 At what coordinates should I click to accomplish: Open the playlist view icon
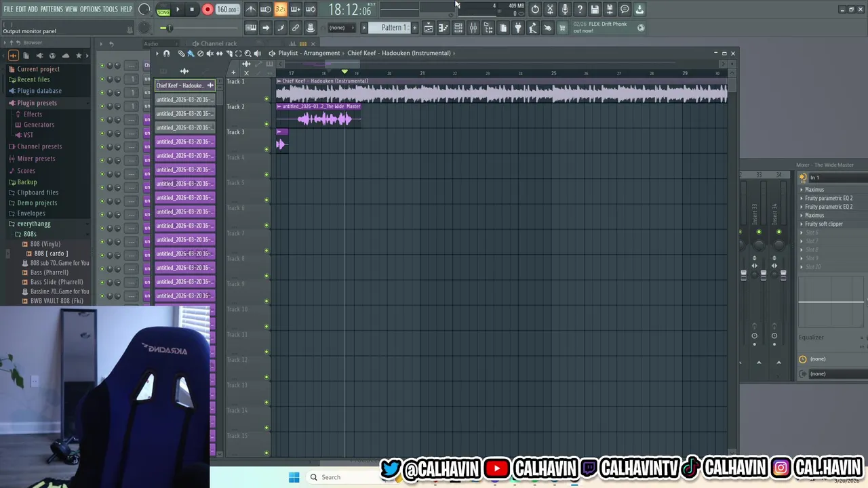[x=429, y=28]
